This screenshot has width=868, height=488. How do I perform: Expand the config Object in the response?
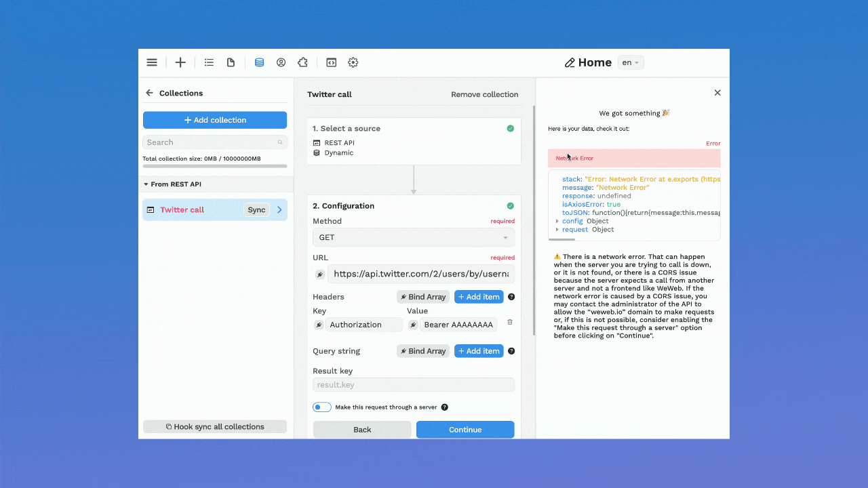(x=557, y=220)
